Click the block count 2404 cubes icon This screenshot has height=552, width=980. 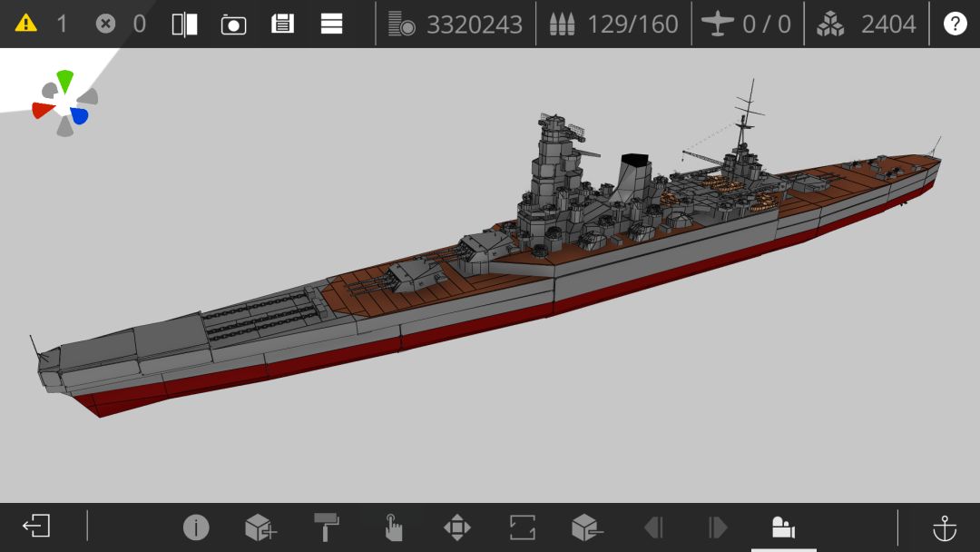[x=830, y=24]
